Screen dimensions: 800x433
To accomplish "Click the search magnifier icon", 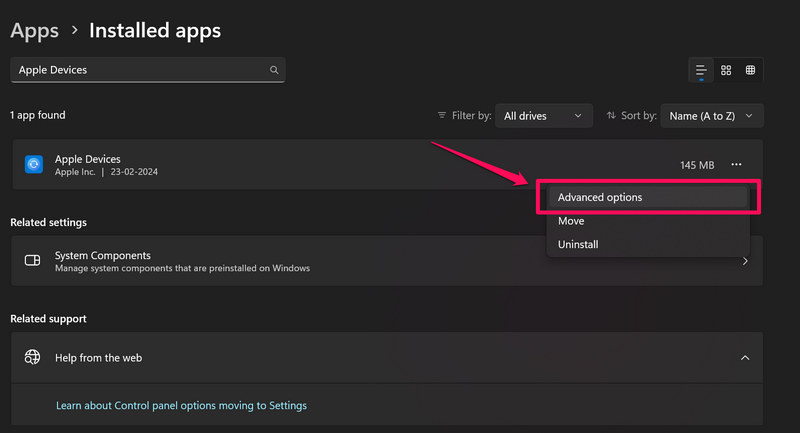I will (x=273, y=70).
